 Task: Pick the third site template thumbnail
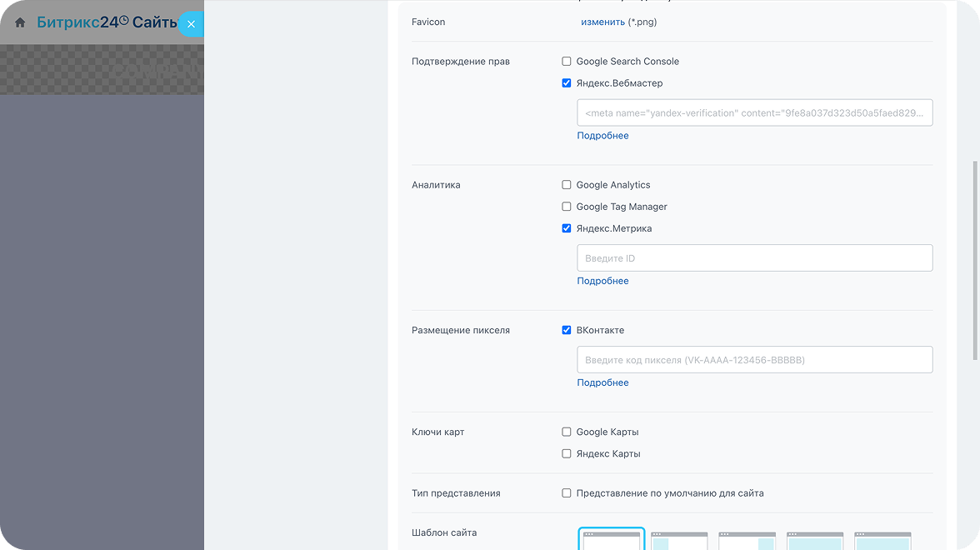click(747, 541)
